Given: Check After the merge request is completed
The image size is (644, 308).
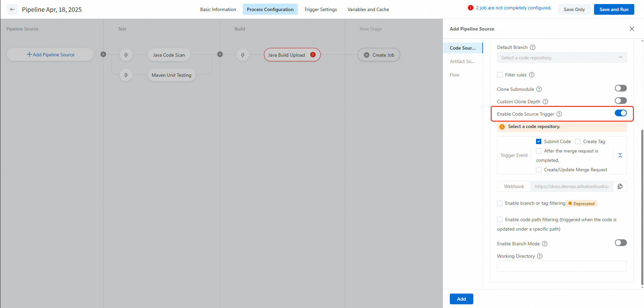Looking at the screenshot, I should pos(539,151).
